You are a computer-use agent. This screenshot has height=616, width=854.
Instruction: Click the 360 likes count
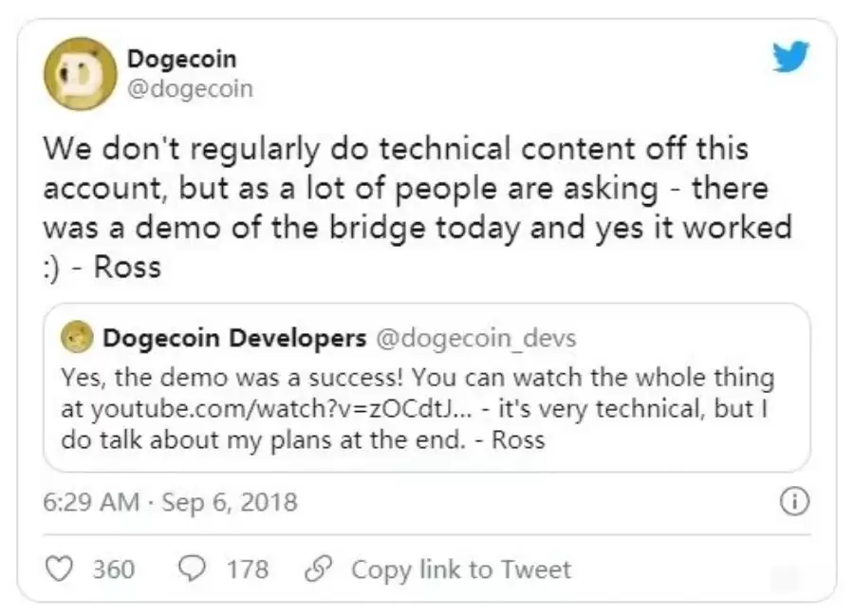pyautogui.click(x=113, y=569)
